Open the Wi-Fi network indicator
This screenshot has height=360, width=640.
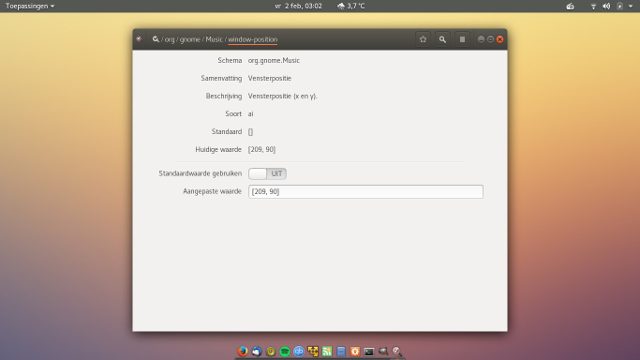[x=593, y=6]
